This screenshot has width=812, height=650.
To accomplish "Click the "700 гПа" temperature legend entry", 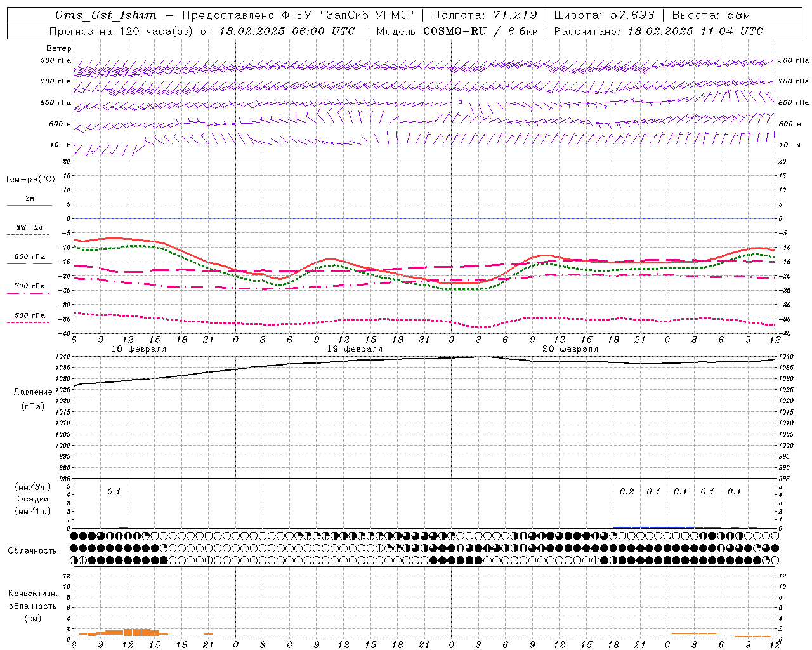I will (29, 286).
